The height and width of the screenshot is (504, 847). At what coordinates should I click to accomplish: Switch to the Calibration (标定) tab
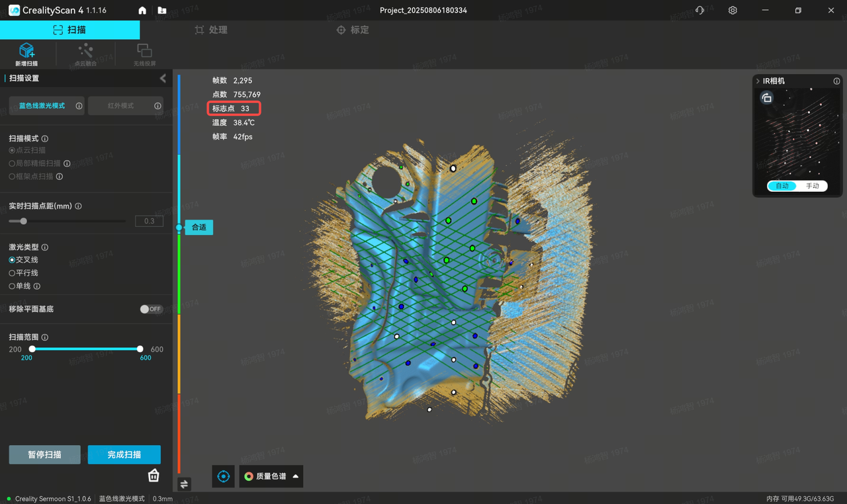pos(353,30)
